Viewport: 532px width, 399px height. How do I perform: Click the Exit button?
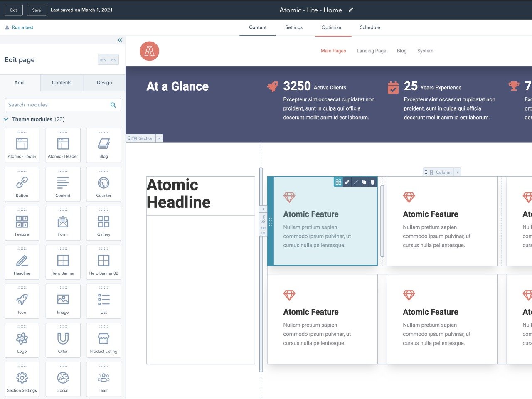[x=14, y=10]
